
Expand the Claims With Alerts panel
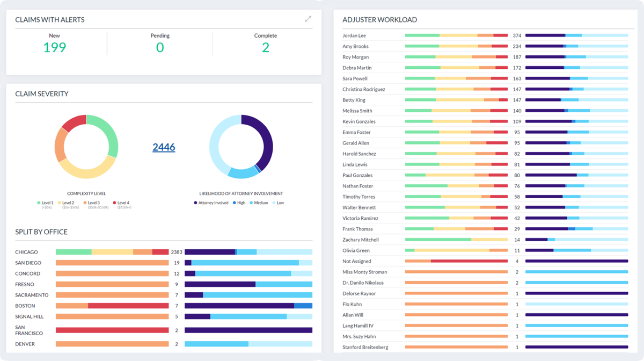click(x=308, y=19)
